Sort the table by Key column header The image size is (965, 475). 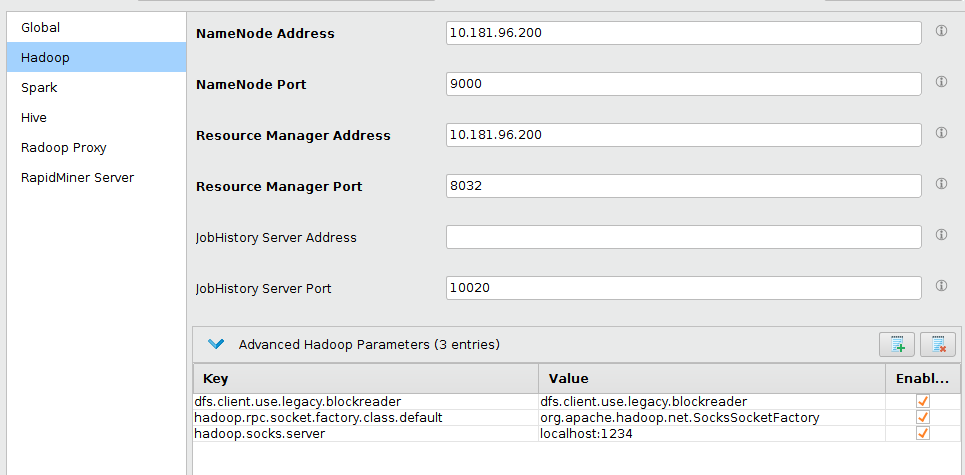(x=365, y=379)
